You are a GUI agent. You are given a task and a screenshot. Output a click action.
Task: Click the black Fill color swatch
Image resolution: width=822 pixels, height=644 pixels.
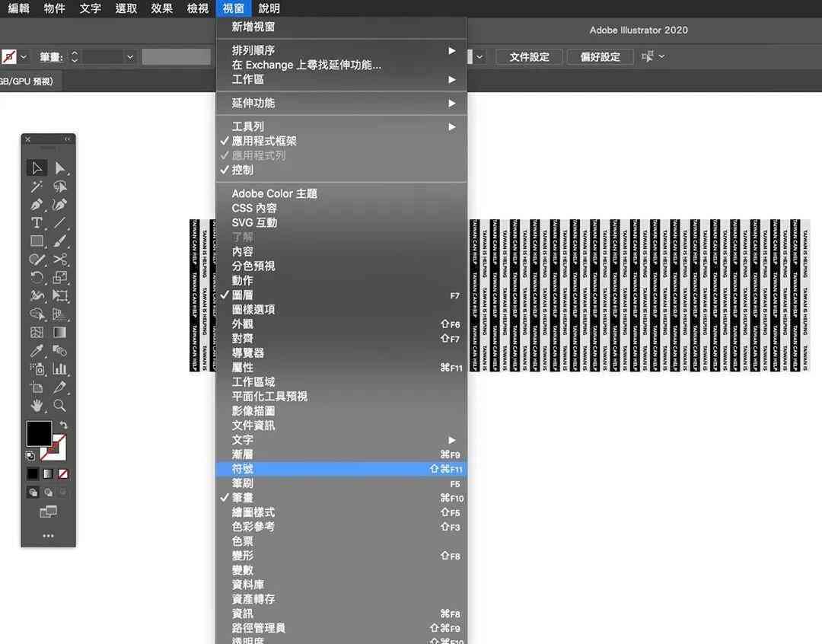[x=40, y=434]
